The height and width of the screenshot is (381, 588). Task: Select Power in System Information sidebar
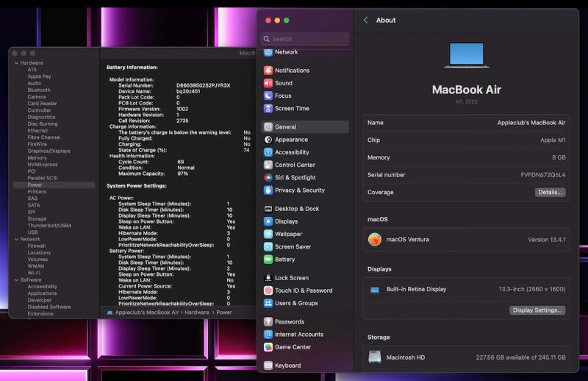54,185
